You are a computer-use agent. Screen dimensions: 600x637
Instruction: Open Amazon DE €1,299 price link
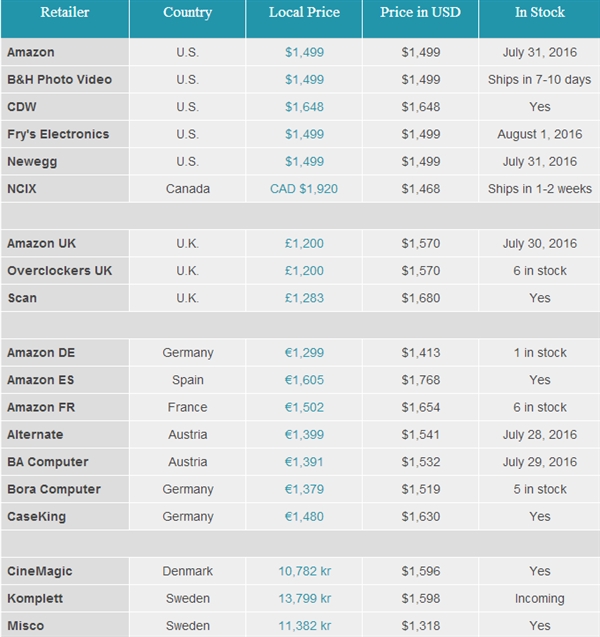(304, 353)
